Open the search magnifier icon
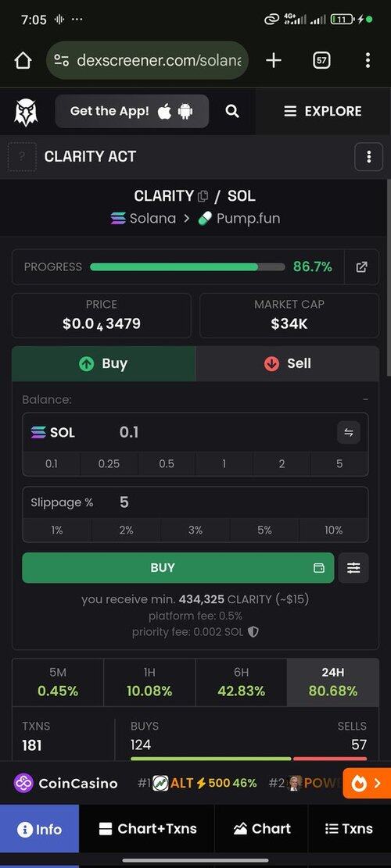Viewport: 391px width, 868px height. [x=232, y=111]
